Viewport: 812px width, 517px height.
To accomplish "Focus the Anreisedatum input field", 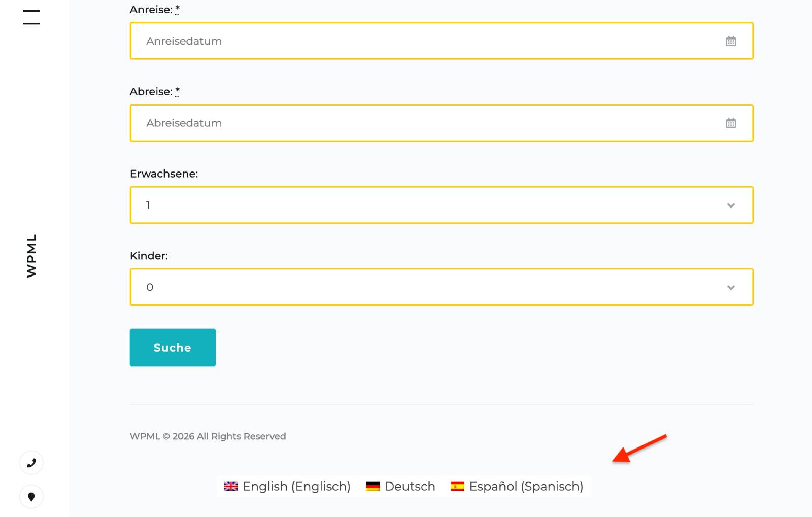I will point(426,41).
